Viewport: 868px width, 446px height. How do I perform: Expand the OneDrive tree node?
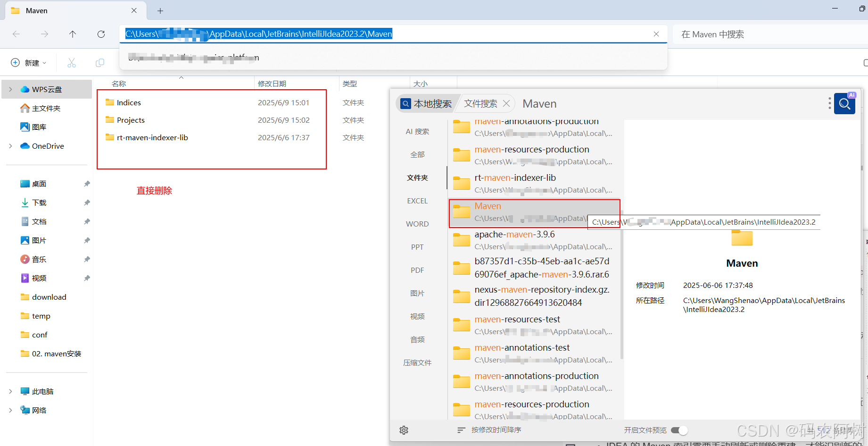(x=10, y=146)
